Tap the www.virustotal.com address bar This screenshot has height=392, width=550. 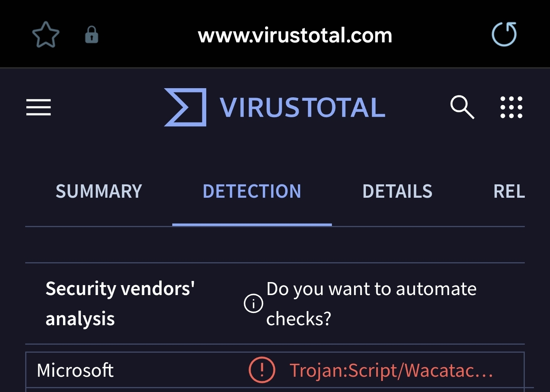295,35
